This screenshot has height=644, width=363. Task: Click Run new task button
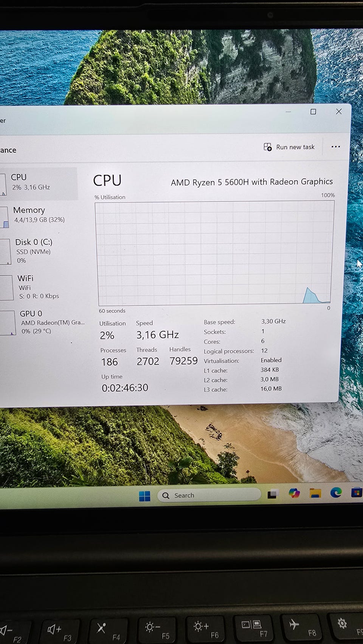click(x=289, y=147)
